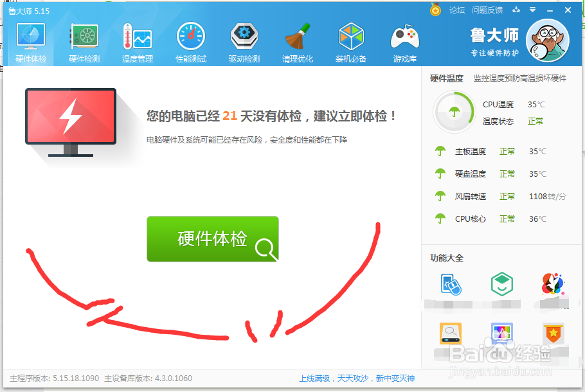The image size is (585, 392).
Task: Close the 鲁大师 window
Action: pyautogui.click(x=568, y=10)
